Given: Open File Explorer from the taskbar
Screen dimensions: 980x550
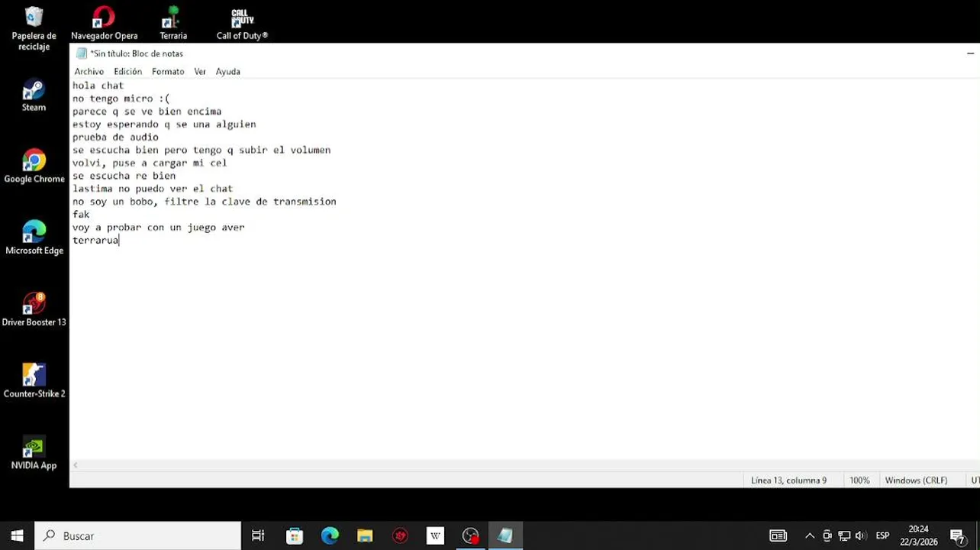Looking at the screenshot, I should point(365,535).
